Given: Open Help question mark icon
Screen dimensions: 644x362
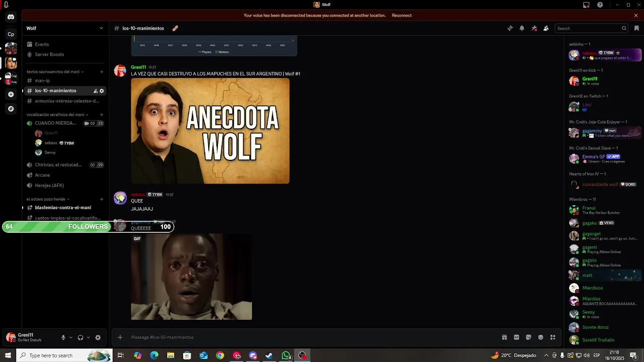Looking at the screenshot, I should 600,5.
